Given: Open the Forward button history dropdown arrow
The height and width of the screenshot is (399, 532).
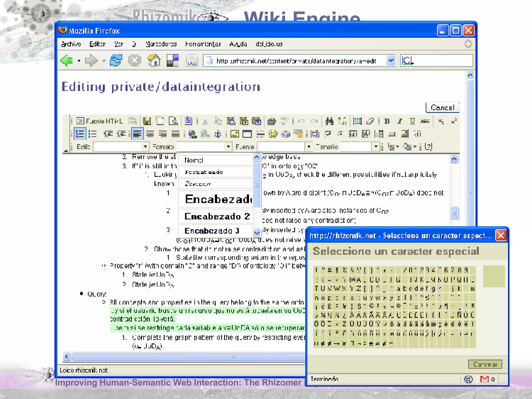Looking at the screenshot, I should coord(104,61).
